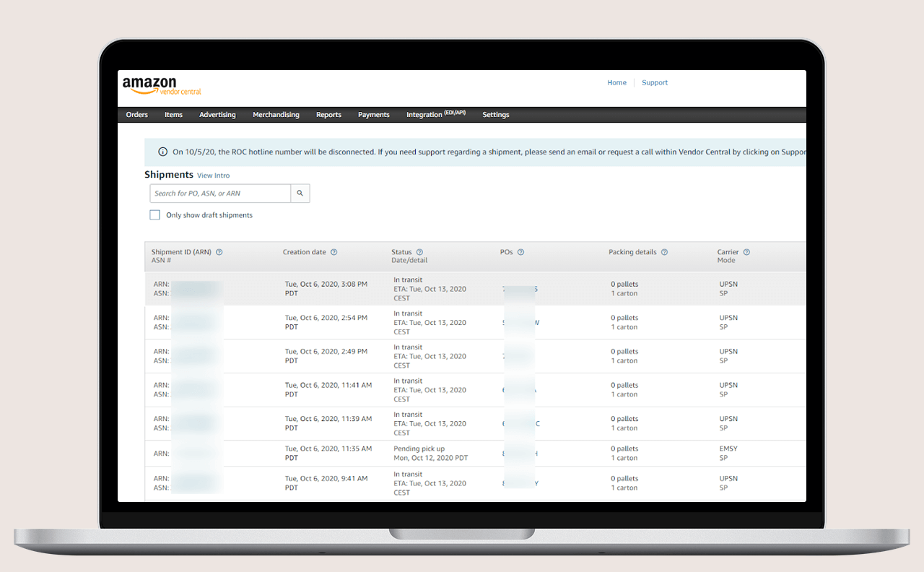The width and height of the screenshot is (924, 572).
Task: Click help icon next to Packing details
Action: pos(664,252)
